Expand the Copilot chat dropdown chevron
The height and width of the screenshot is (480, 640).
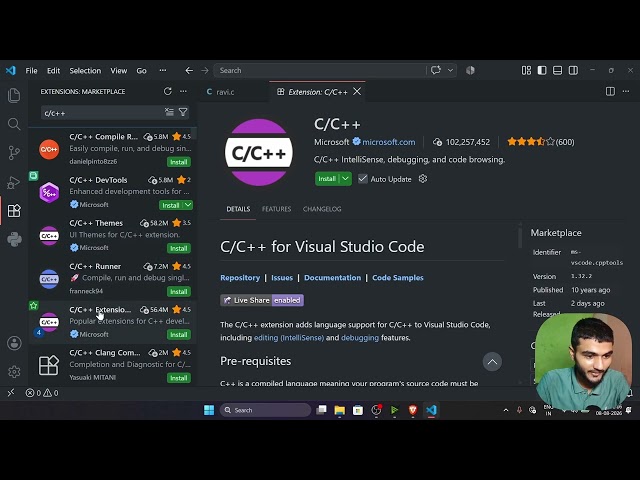(450, 70)
